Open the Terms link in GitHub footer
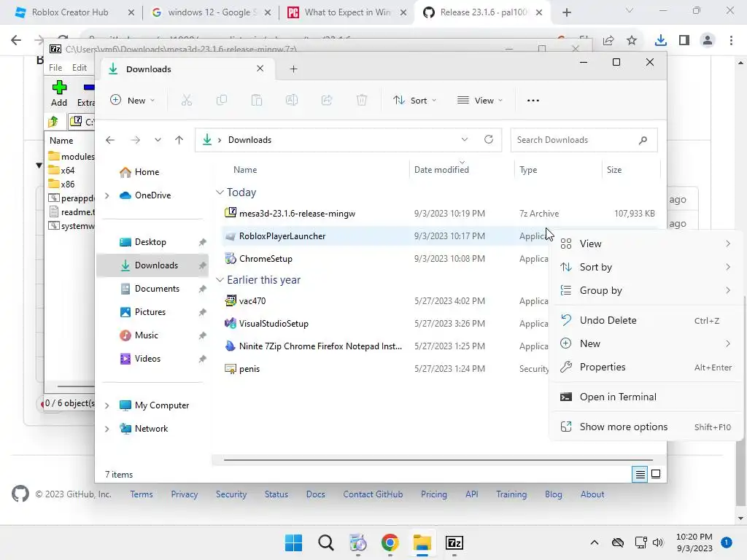 tap(142, 494)
